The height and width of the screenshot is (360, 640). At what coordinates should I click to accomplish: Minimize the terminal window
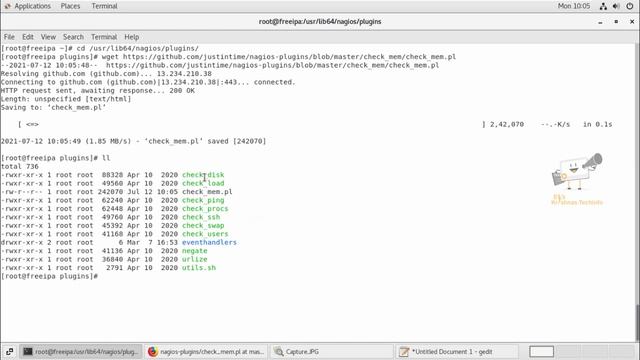(600, 22)
